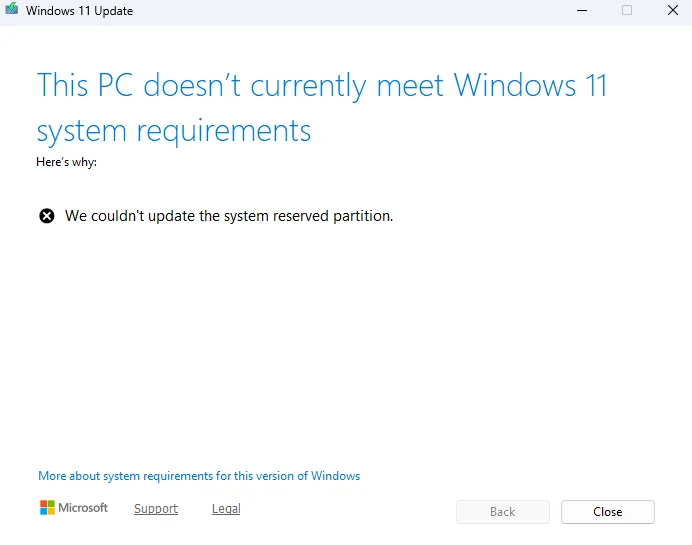
Task: Select the system reserved partition error message
Action: 229,216
